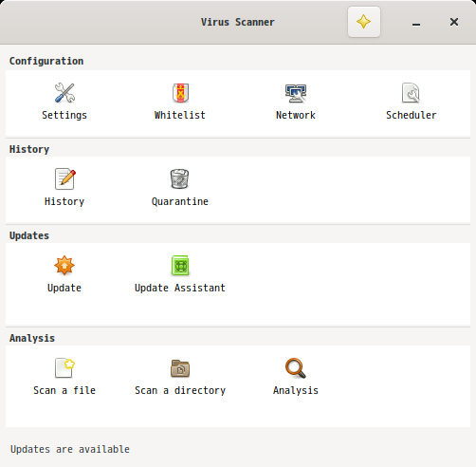Click the Whitelist text label
476x467 pixels.
(180, 115)
